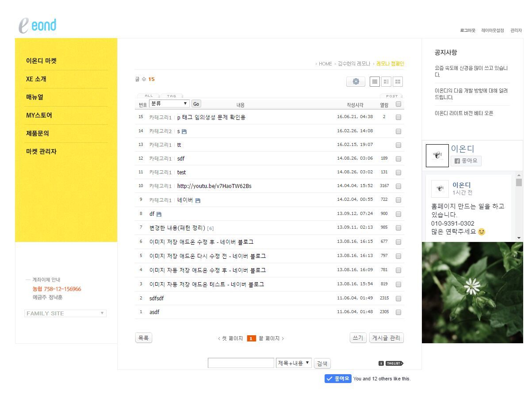The height and width of the screenshot is (414, 532).
Task: Click file attachment icon next to 's'
Action: point(184,131)
